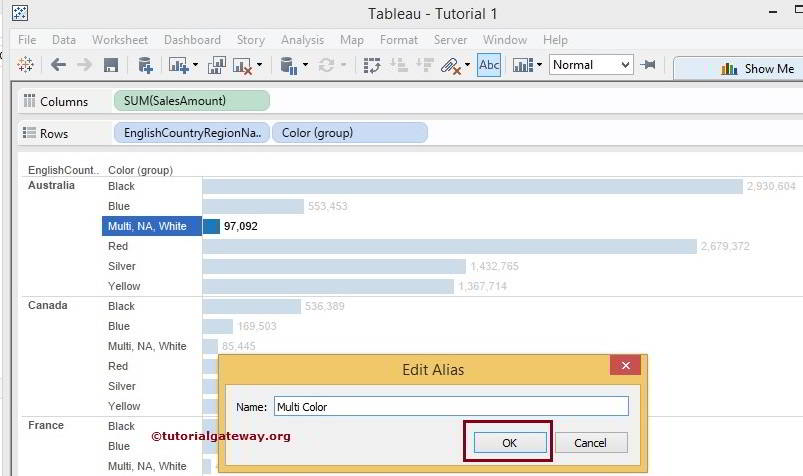
Task: Click OK in Edit Alias dialog
Action: 510,443
